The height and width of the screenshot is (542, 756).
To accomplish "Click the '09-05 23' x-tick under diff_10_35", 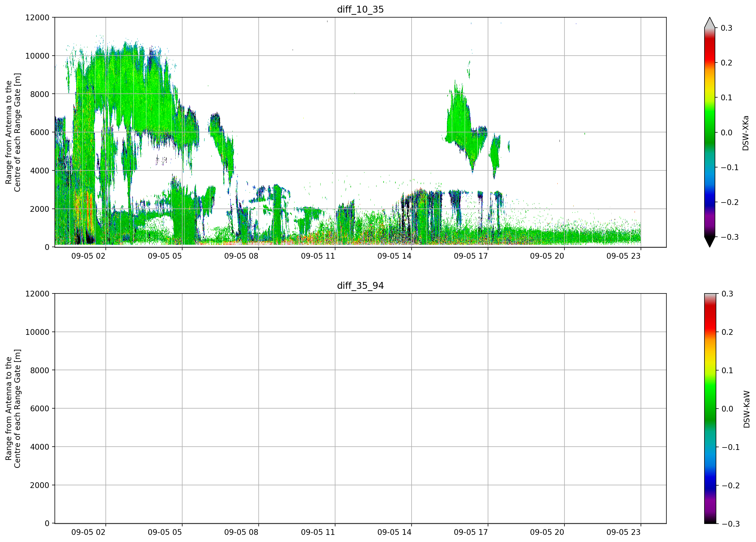I will click(623, 256).
